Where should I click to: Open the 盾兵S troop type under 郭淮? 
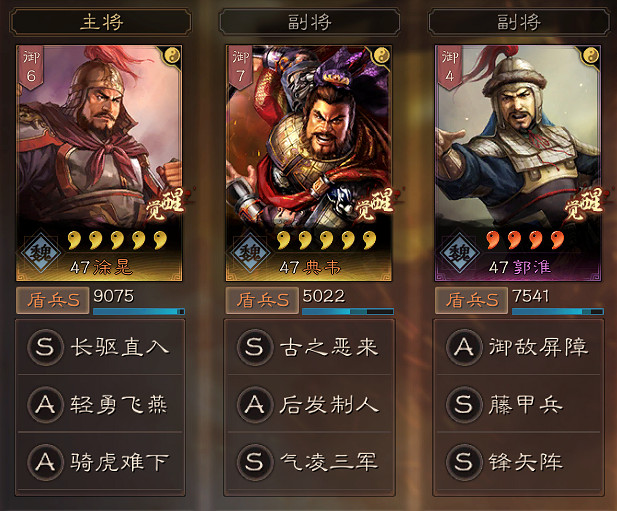pyautogui.click(x=471, y=301)
